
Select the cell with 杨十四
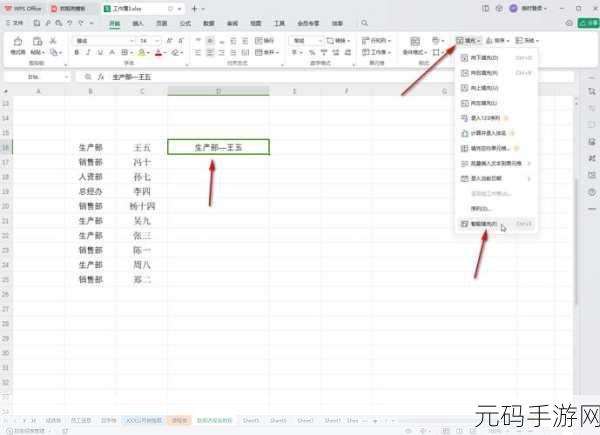pos(142,206)
